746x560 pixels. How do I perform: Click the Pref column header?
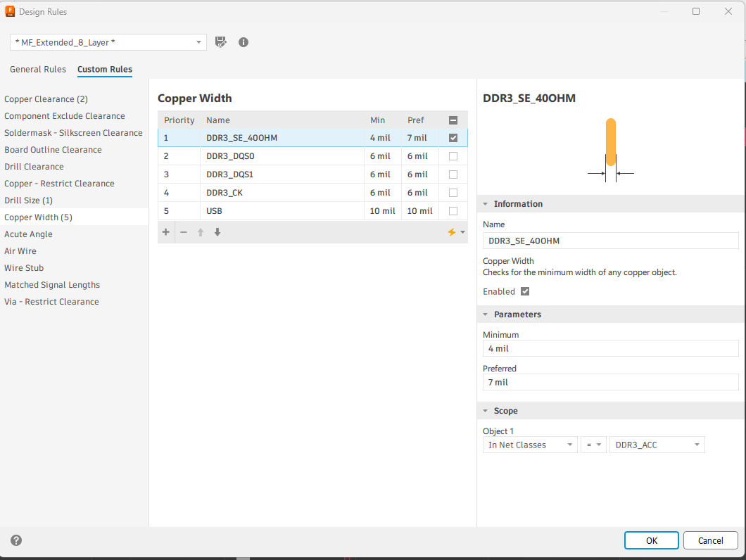coord(420,120)
